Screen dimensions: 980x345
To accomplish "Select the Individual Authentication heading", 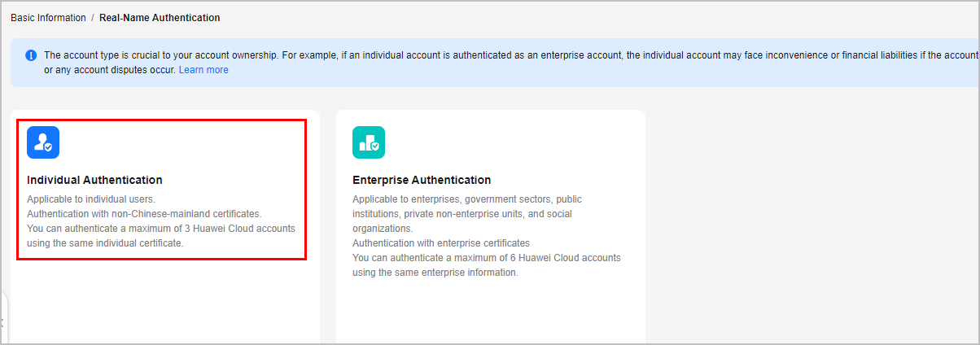I will [x=94, y=180].
